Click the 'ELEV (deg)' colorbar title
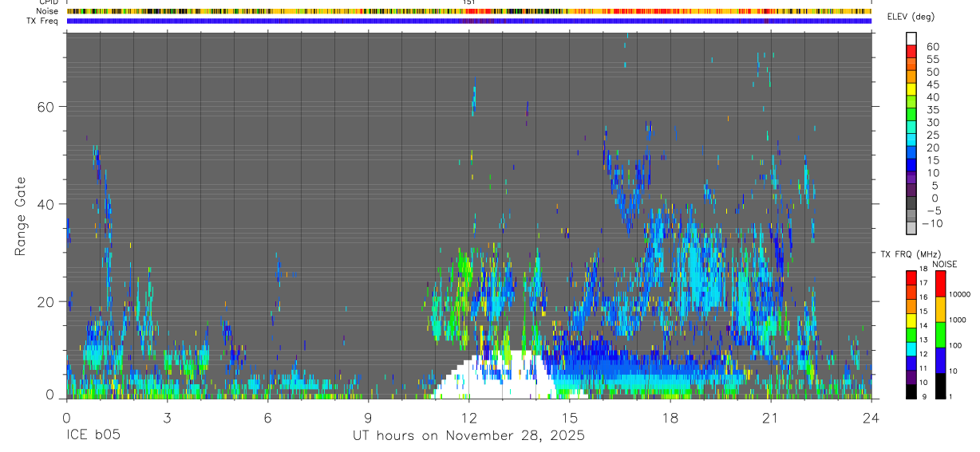 pos(913,17)
